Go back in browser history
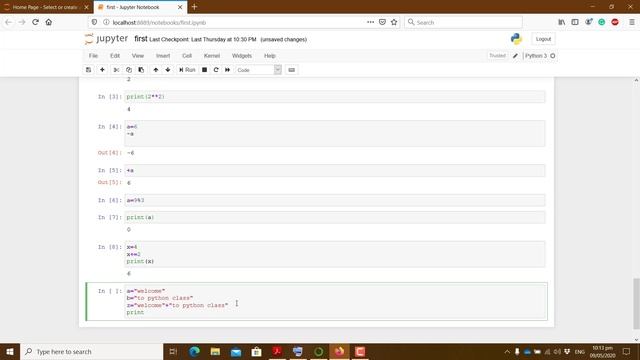This screenshot has height=360, width=640. coord(9,22)
